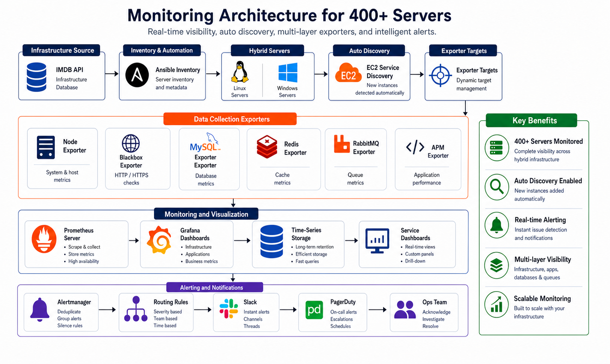Click the Data Collection Exporters banner
Viewport: 610px width, 364px height.
tap(230, 119)
